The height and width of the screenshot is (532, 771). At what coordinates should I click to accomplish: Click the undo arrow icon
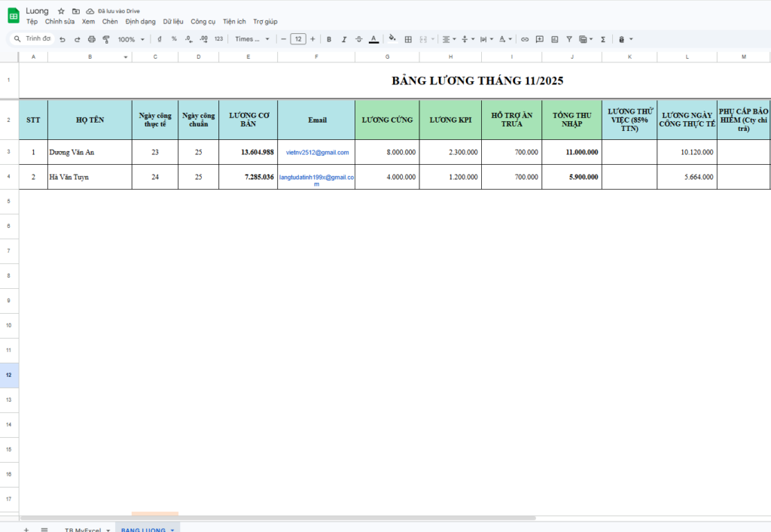point(62,39)
